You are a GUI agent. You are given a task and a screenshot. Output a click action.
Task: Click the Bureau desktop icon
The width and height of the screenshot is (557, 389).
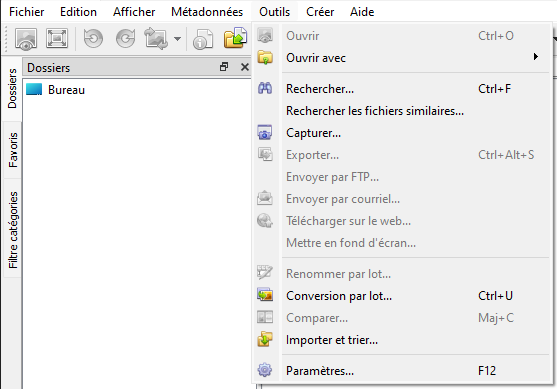coord(34,90)
